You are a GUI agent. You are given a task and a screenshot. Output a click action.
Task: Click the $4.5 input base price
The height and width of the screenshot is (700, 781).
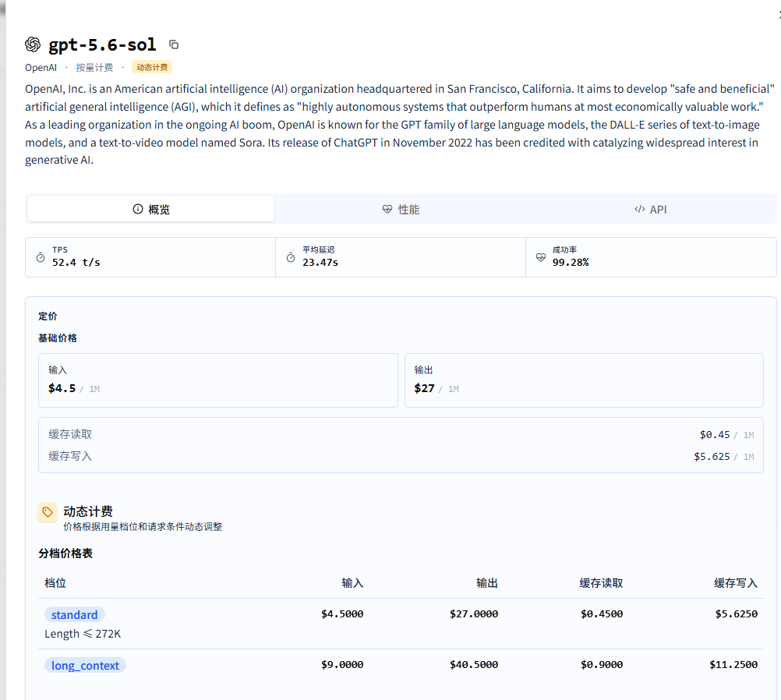pyautogui.click(x=62, y=389)
